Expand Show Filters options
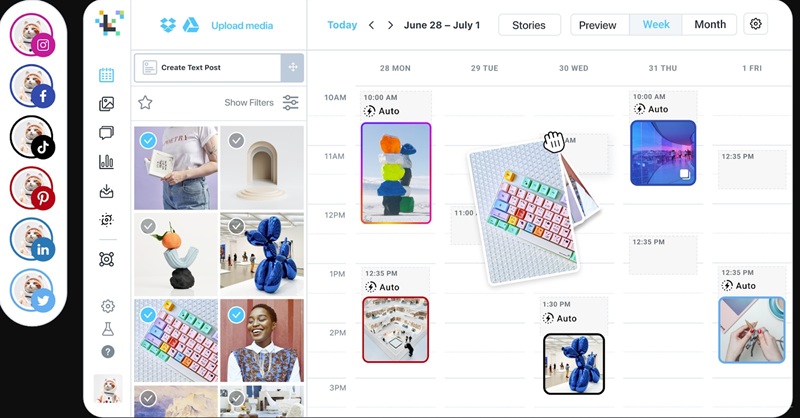The image size is (800, 418). [x=261, y=103]
